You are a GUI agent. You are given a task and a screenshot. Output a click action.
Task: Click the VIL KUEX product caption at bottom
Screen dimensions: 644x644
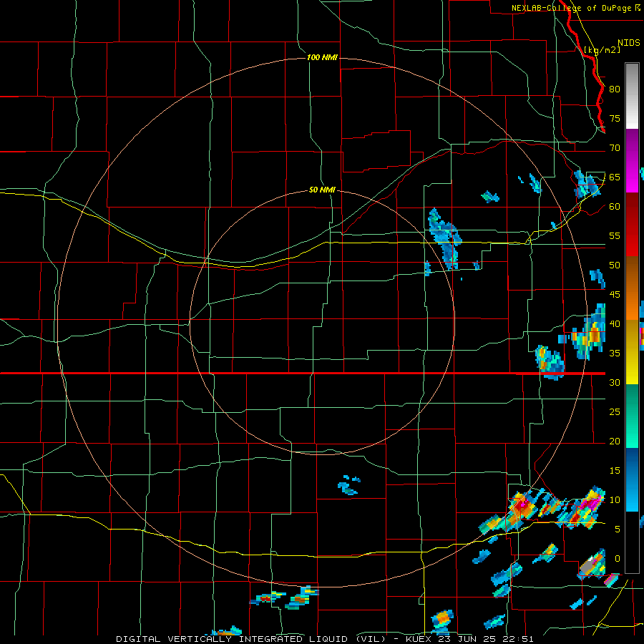(x=325, y=639)
